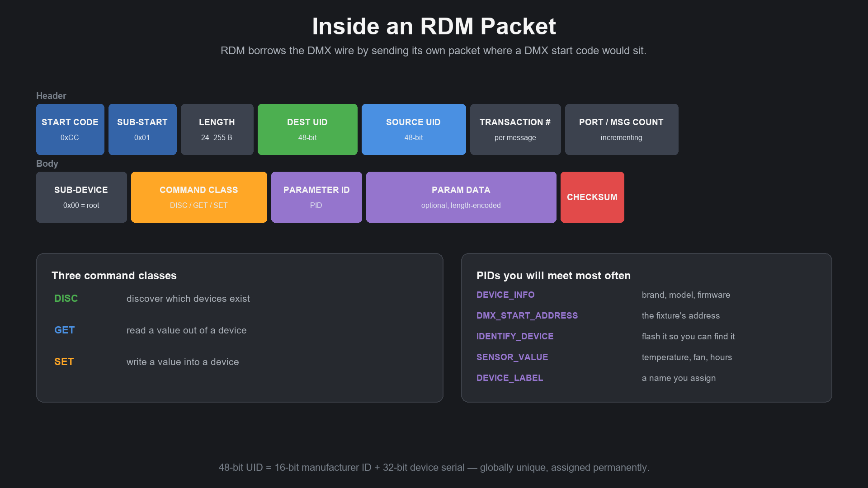868x488 pixels.
Task: Click 'PIDs you will meet most often' heading
Action: click(553, 276)
